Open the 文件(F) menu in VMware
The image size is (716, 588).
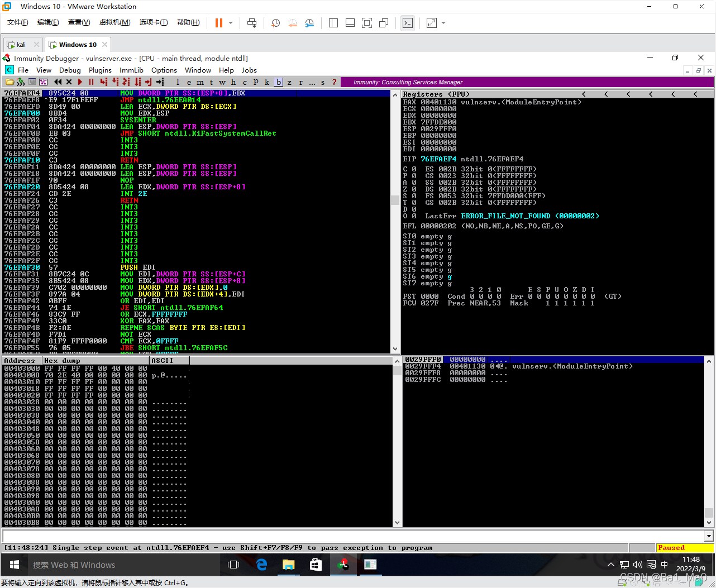click(18, 22)
